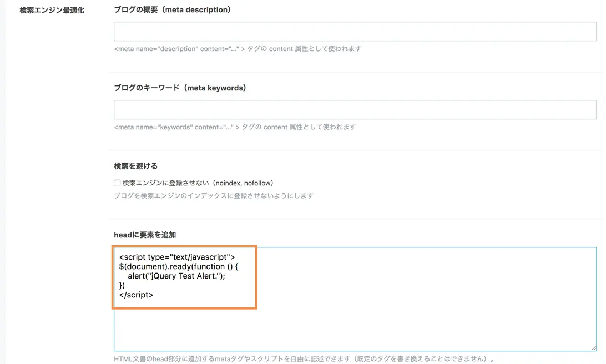
Task: Click the ブログのキーワード (meta keywords) heading
Action: (180, 88)
